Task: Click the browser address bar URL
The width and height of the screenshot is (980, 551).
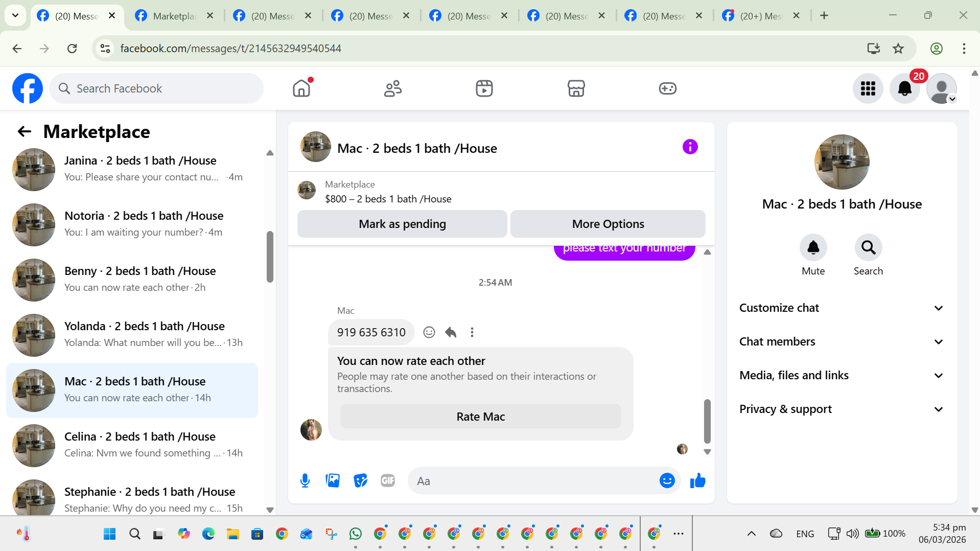Action: coord(230,49)
